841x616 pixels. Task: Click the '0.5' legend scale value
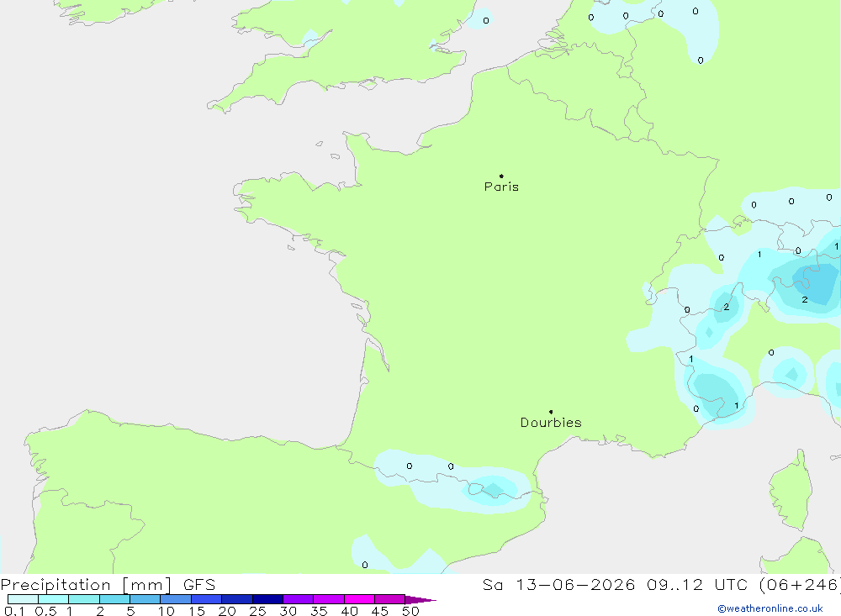click(x=45, y=611)
